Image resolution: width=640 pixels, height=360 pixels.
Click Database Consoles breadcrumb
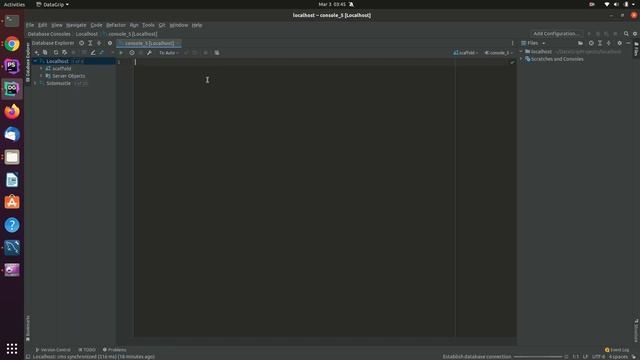coord(49,34)
